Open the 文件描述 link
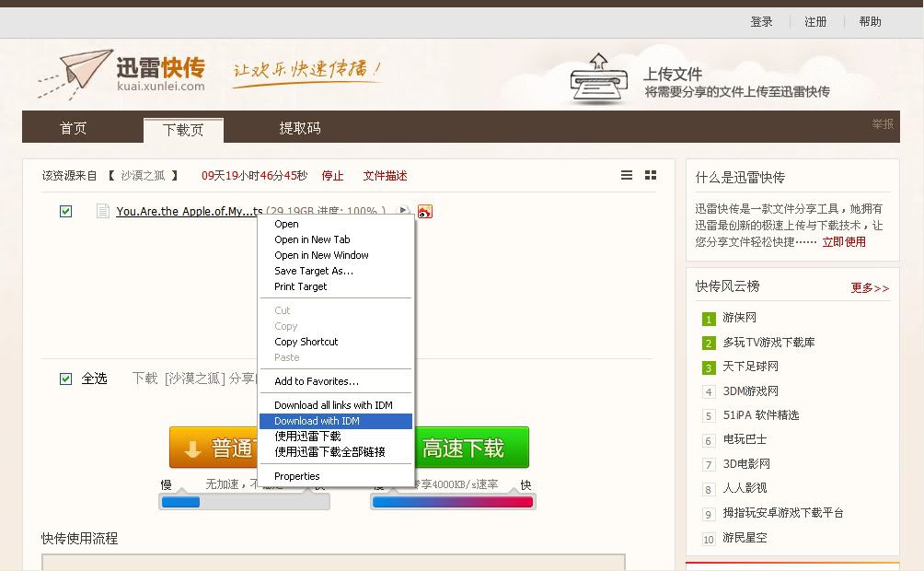Image resolution: width=924 pixels, height=571 pixels. [x=385, y=176]
